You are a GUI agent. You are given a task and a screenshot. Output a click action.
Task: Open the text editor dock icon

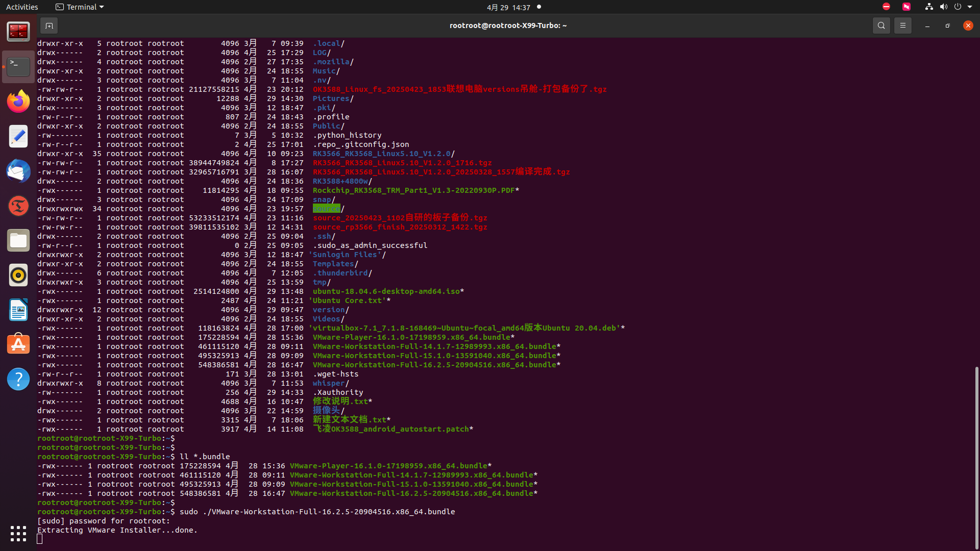pyautogui.click(x=18, y=136)
